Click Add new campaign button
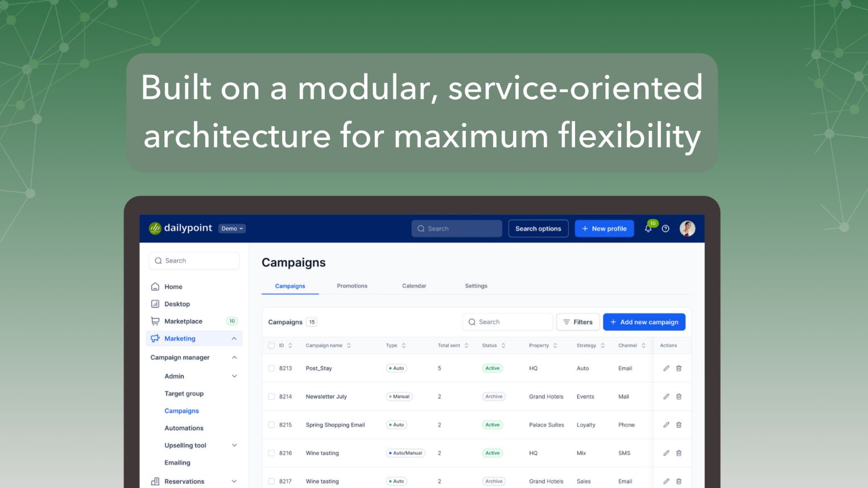Image resolution: width=868 pixels, height=488 pixels. point(644,322)
